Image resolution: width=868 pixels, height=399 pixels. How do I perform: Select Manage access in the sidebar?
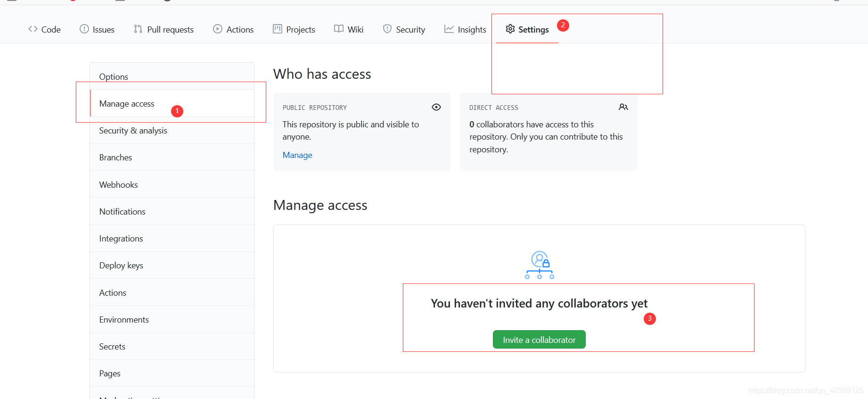(172, 103)
